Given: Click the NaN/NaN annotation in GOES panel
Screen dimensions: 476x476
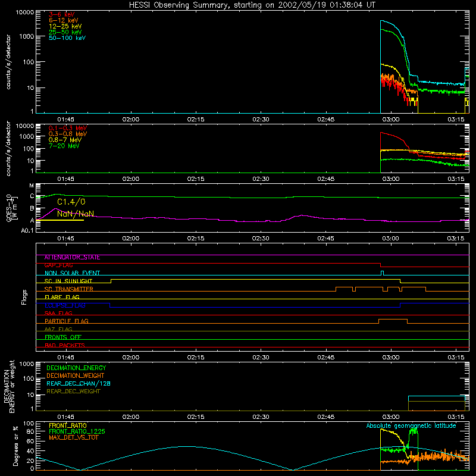Looking at the screenshot, I should pyautogui.click(x=76, y=214).
